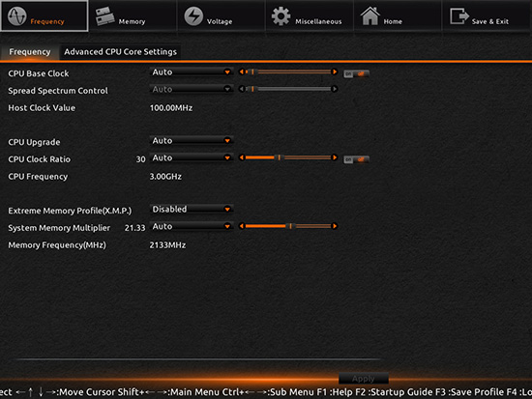This screenshot has height=399, width=532.
Task: Decrease CPU Clock Ratio with left arrow
Action: pyautogui.click(x=241, y=157)
